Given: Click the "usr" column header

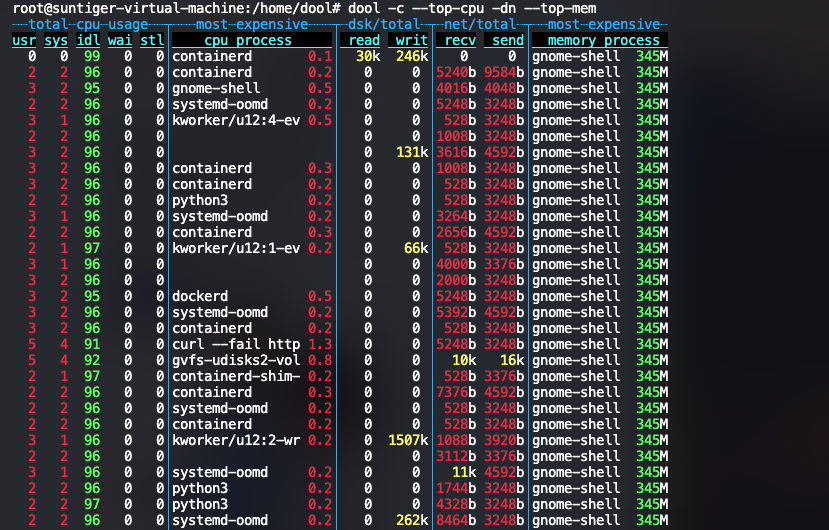Looking at the screenshot, I should coord(24,40).
